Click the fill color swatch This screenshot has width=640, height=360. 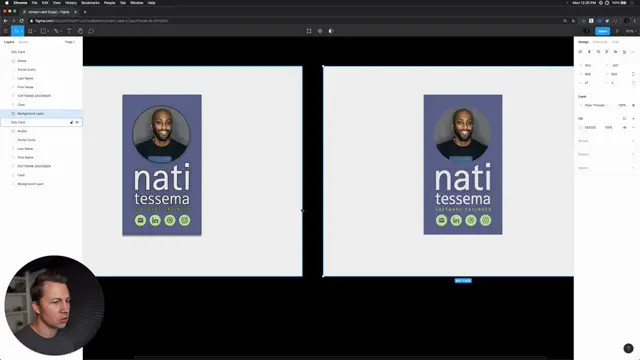pos(580,127)
